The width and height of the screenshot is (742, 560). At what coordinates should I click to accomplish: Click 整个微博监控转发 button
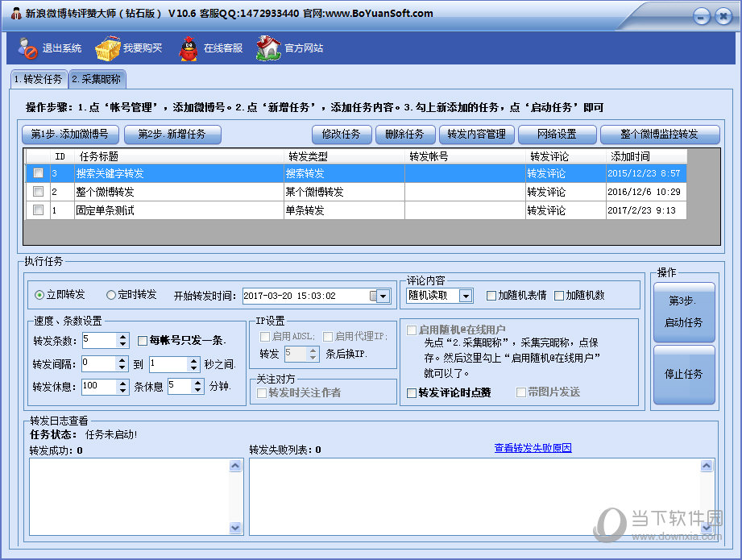click(660, 135)
